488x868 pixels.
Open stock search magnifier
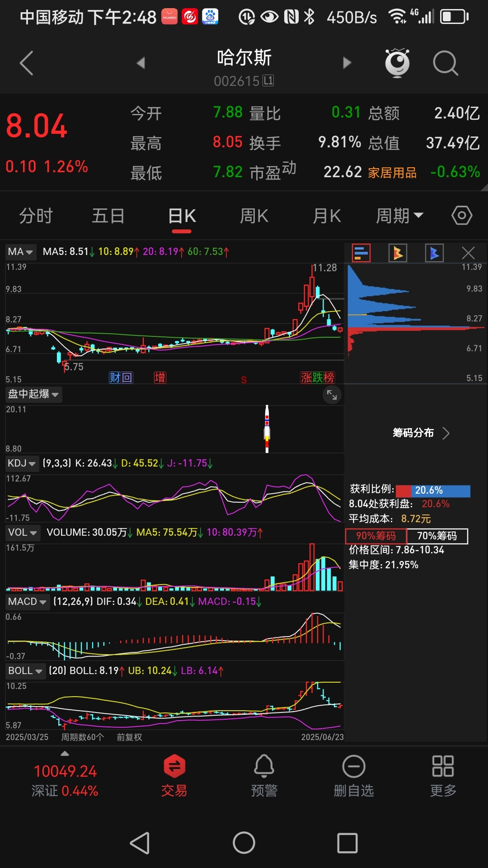446,63
